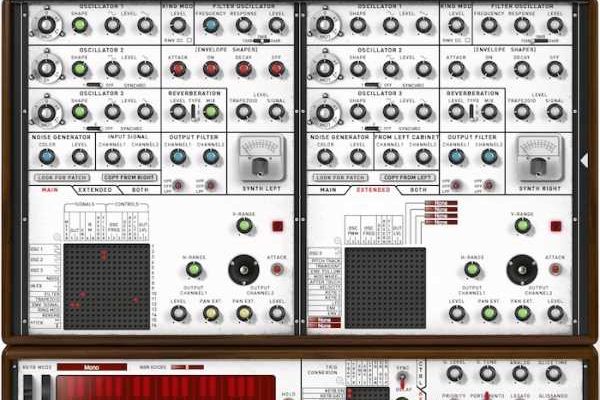
Task: Click the red square indicator beside left V-Range
Action: point(277,226)
